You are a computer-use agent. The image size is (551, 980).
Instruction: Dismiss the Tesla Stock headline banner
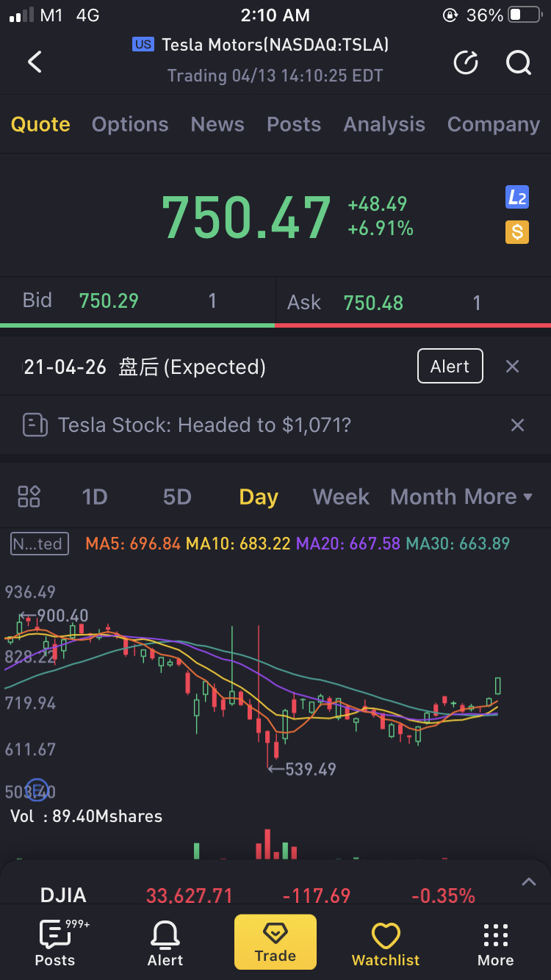tap(518, 425)
